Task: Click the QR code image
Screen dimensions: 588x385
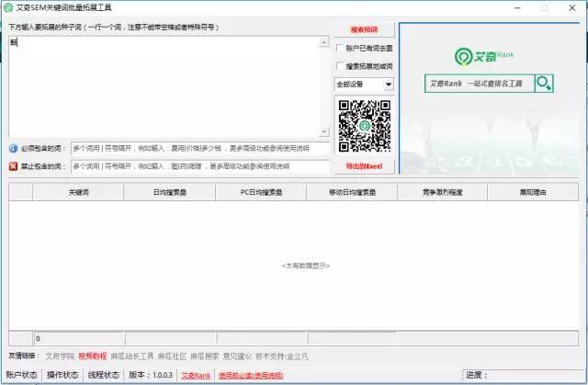Action: pyautogui.click(x=365, y=126)
